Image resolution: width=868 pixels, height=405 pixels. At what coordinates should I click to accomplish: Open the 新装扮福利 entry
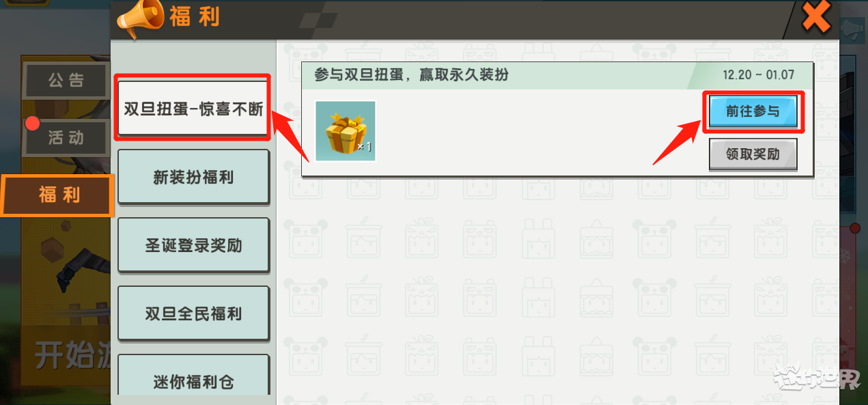tap(193, 177)
